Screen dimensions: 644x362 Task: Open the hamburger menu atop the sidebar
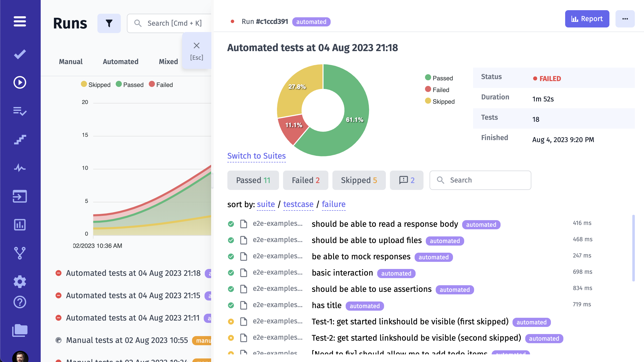tap(20, 22)
